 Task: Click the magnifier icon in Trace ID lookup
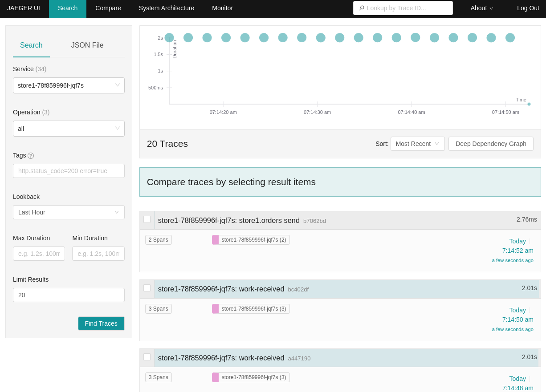[362, 8]
